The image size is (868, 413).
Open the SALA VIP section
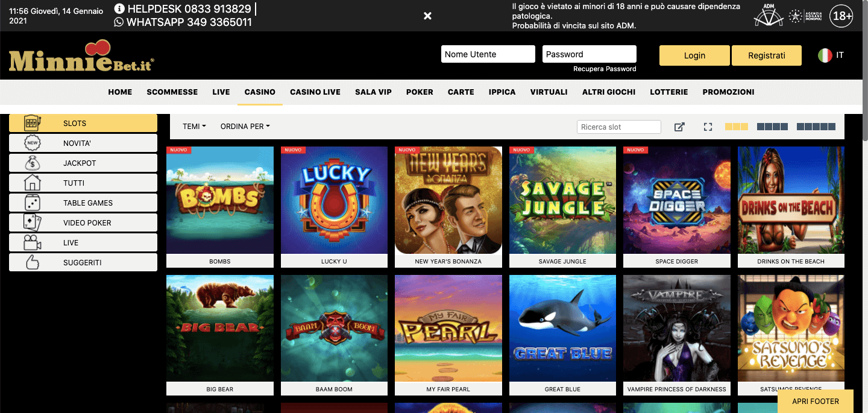(x=373, y=92)
